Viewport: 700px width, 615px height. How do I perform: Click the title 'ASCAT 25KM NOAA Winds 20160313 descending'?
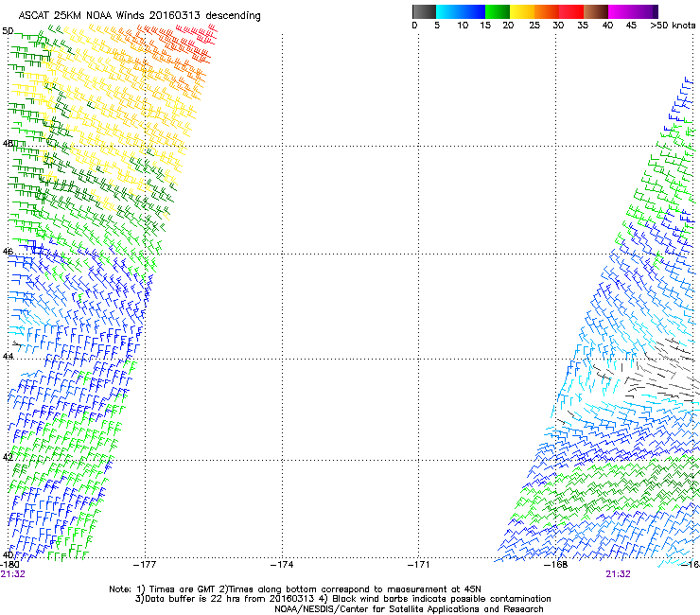(139, 16)
